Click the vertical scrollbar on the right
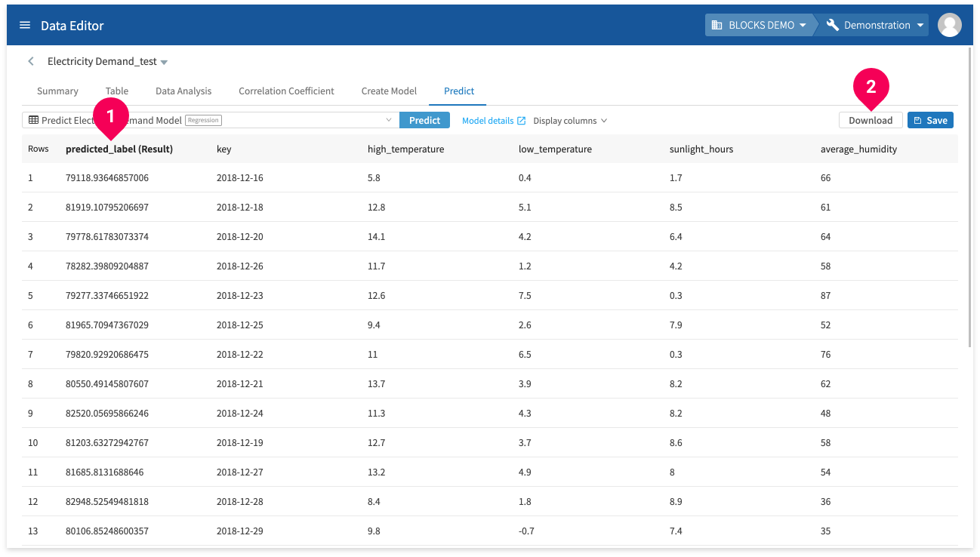 [970, 198]
